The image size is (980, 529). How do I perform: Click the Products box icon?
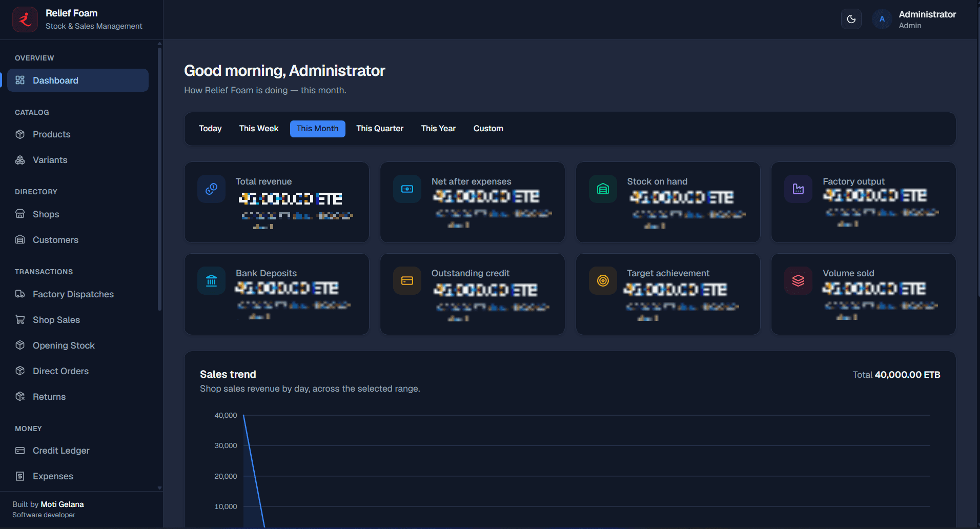click(20, 134)
